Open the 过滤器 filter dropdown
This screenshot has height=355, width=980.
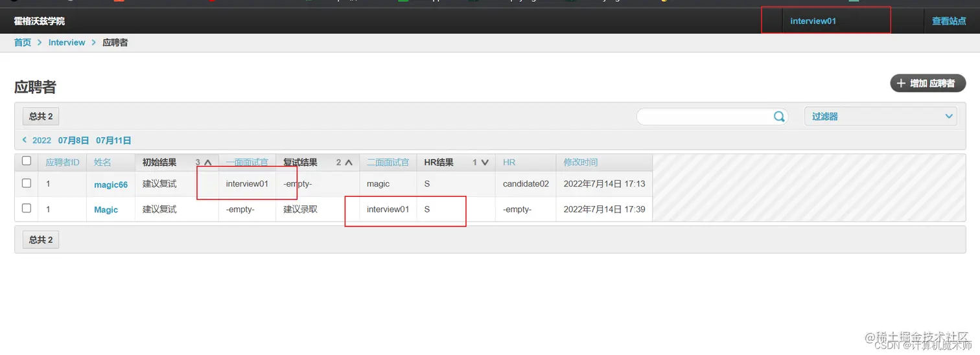[881, 117]
